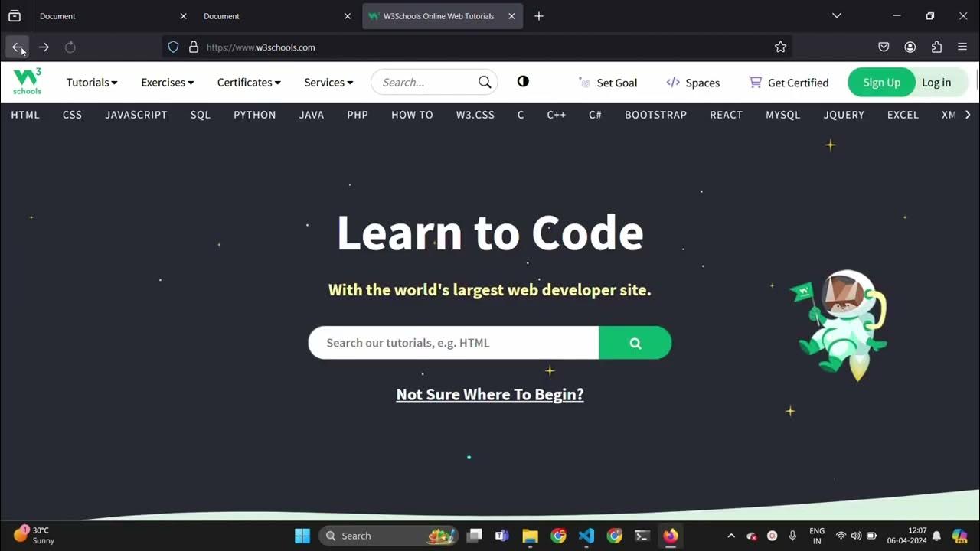980x551 pixels.
Task: Open File Explorer from the taskbar
Action: (530, 536)
